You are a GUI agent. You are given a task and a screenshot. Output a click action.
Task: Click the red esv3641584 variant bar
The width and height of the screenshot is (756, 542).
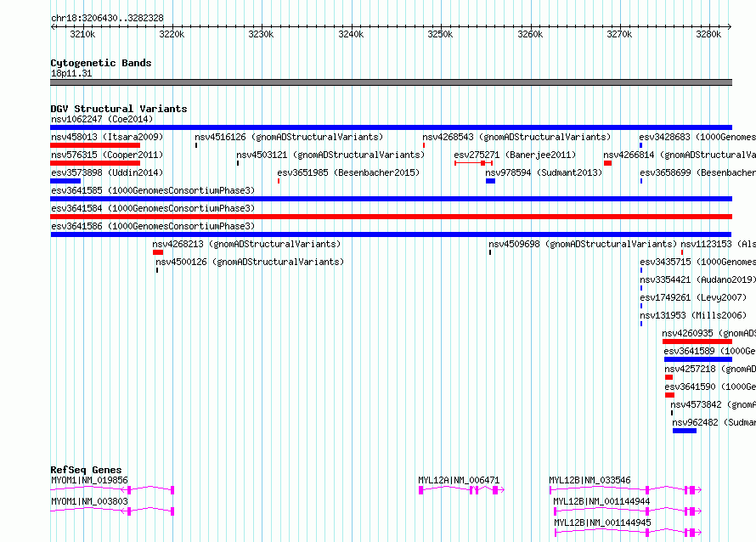click(x=391, y=217)
